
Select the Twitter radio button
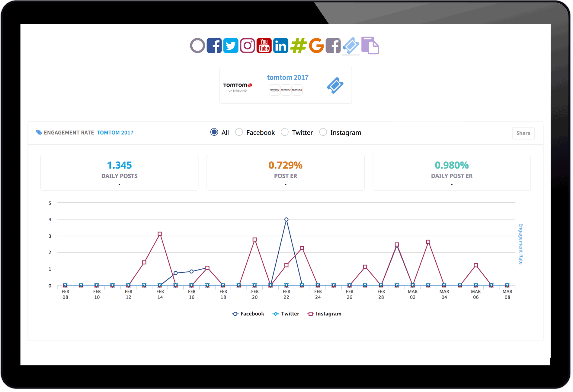pos(285,132)
